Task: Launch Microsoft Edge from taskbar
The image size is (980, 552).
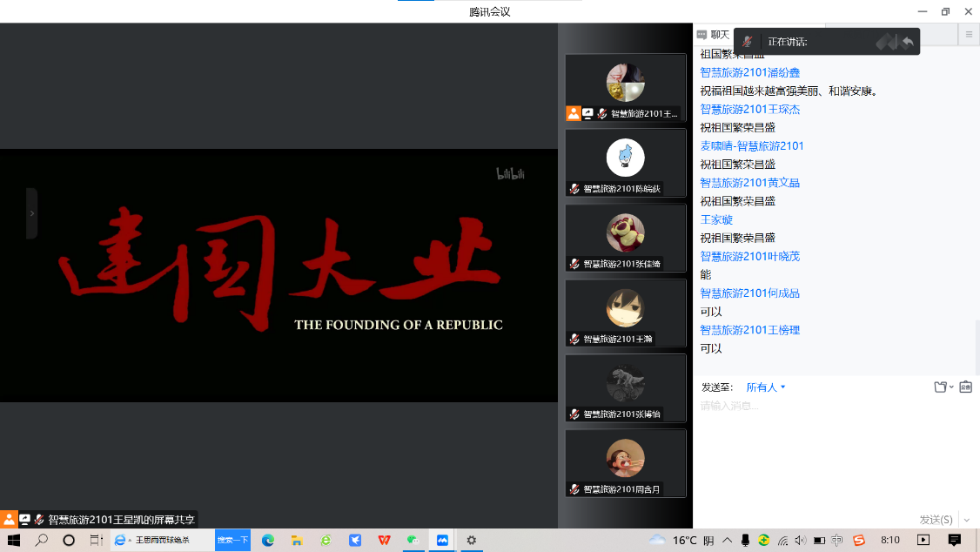Action: (x=267, y=540)
